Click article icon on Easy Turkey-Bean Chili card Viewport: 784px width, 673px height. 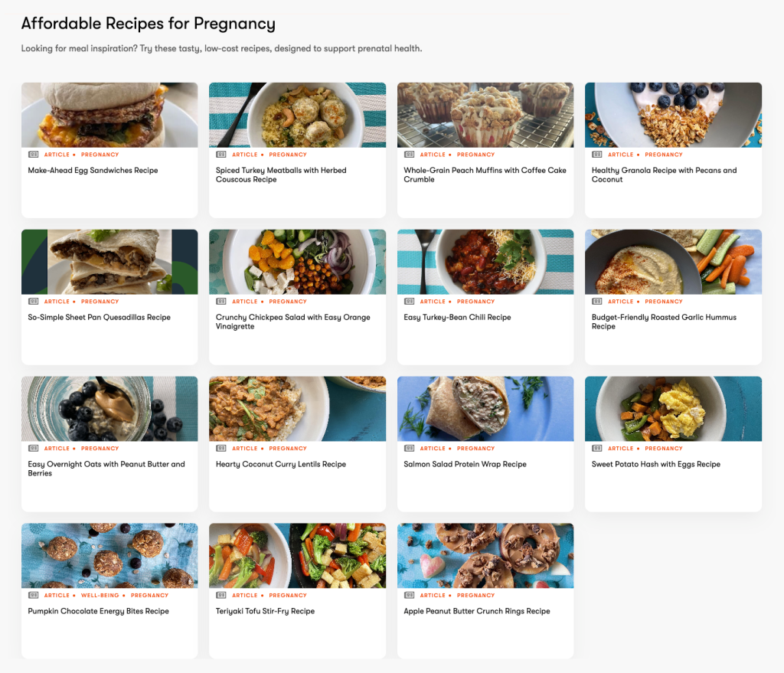click(409, 302)
